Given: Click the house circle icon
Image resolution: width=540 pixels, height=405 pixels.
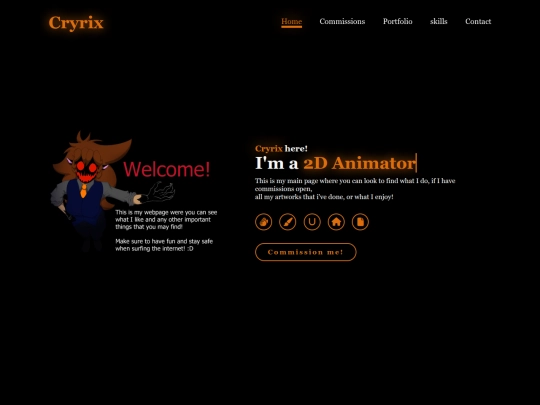Looking at the screenshot, I should point(336,222).
